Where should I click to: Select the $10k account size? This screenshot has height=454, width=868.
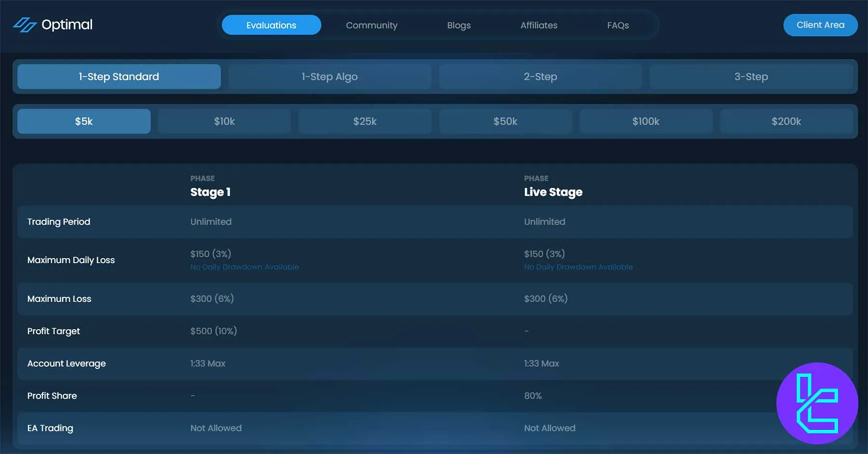point(224,121)
